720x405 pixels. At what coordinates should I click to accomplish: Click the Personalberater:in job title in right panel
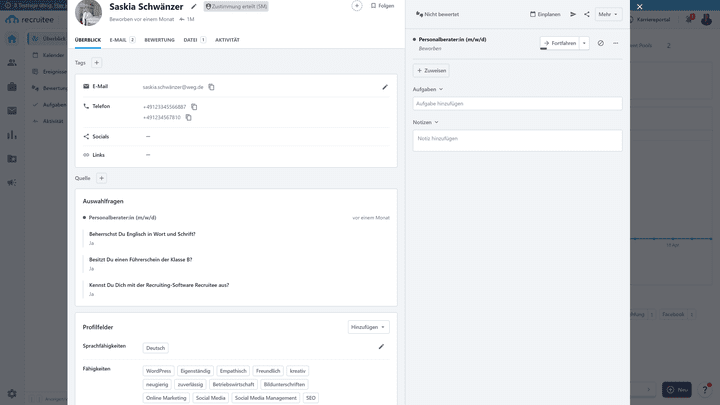[x=452, y=39]
